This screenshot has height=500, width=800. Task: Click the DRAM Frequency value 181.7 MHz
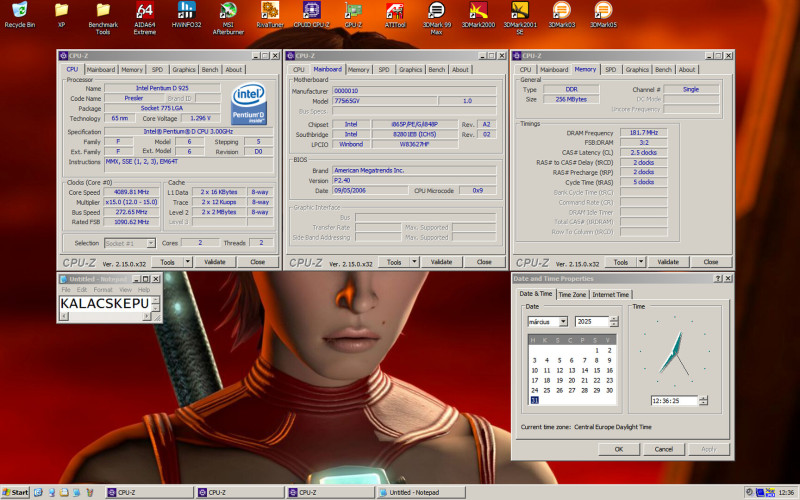[643, 133]
